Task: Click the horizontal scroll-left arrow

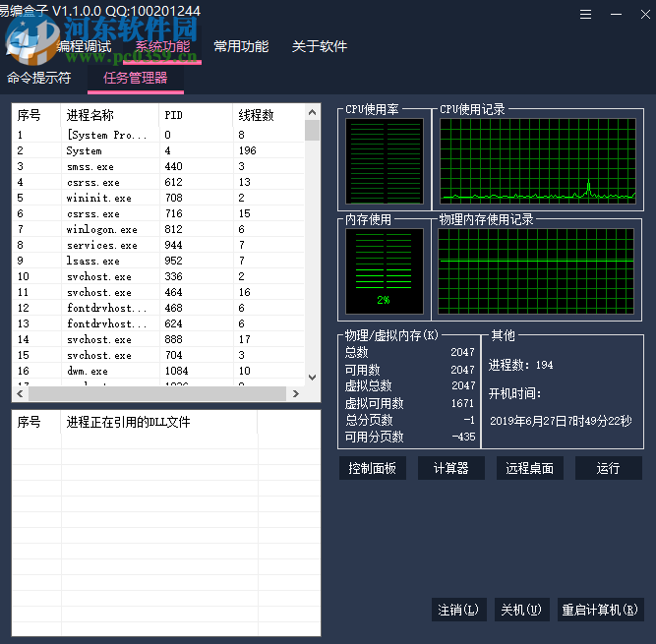Action: point(20,393)
